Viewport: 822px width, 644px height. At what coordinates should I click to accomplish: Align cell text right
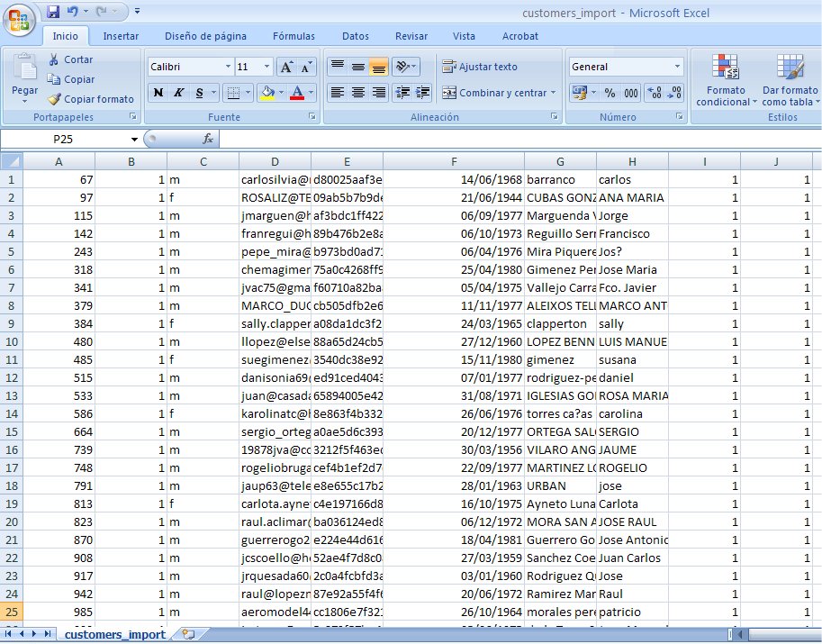(378, 93)
